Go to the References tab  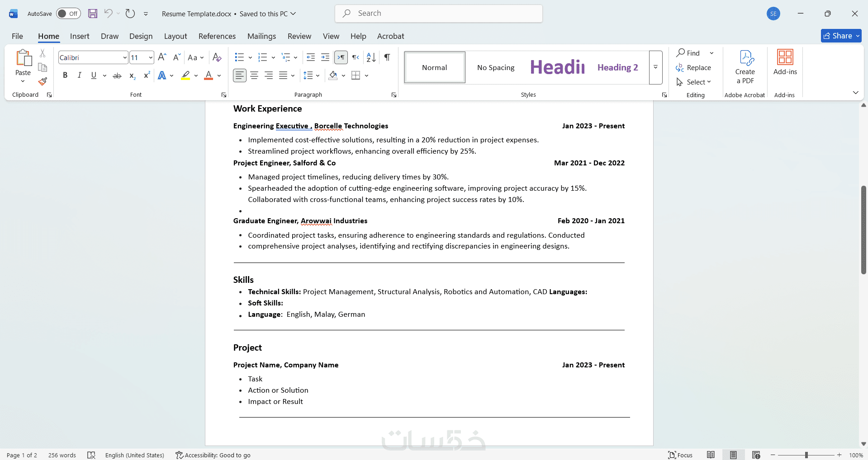(217, 36)
